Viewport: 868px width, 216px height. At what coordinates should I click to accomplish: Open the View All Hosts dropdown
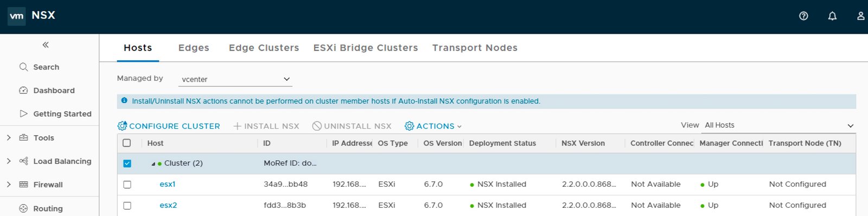coord(779,125)
